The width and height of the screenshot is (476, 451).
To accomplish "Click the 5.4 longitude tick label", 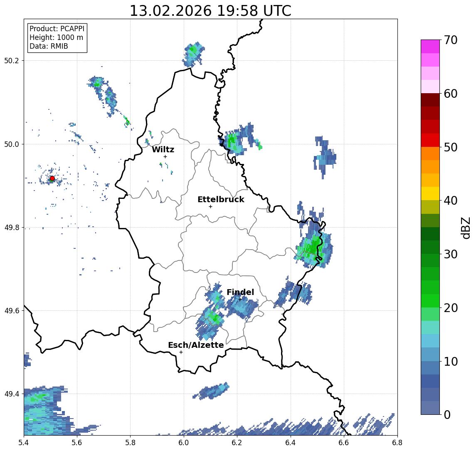I will pyautogui.click(x=24, y=443).
